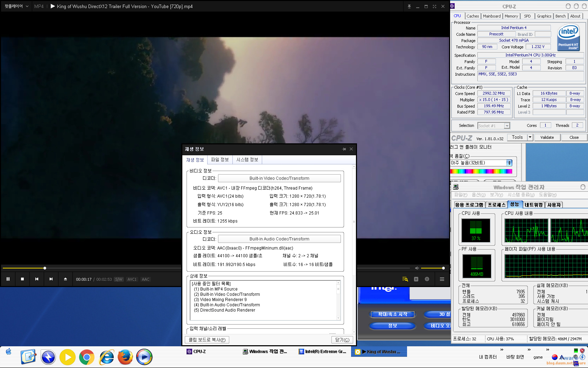Open the Bench tab in CPU-Z
The height and width of the screenshot is (368, 588).
560,16
